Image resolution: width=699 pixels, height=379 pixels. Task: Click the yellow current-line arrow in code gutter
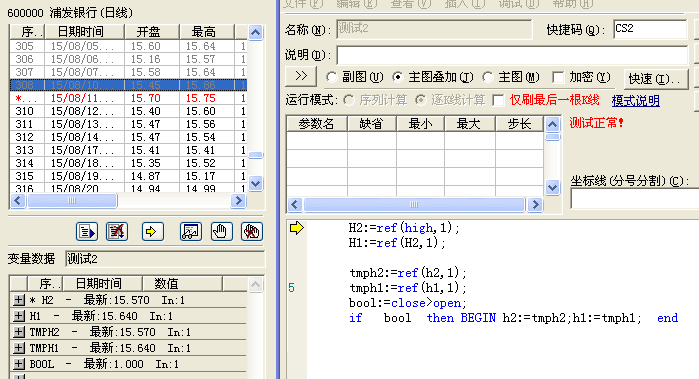296,228
